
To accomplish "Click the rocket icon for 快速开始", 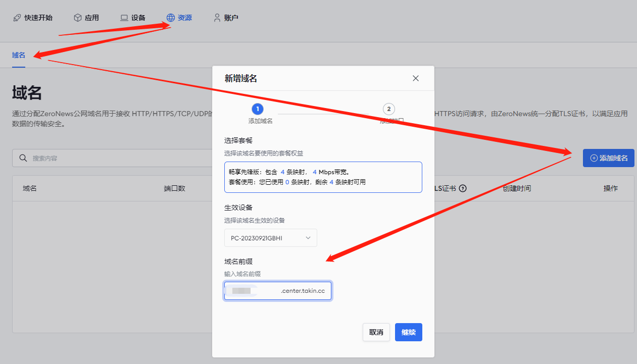I will (17, 18).
